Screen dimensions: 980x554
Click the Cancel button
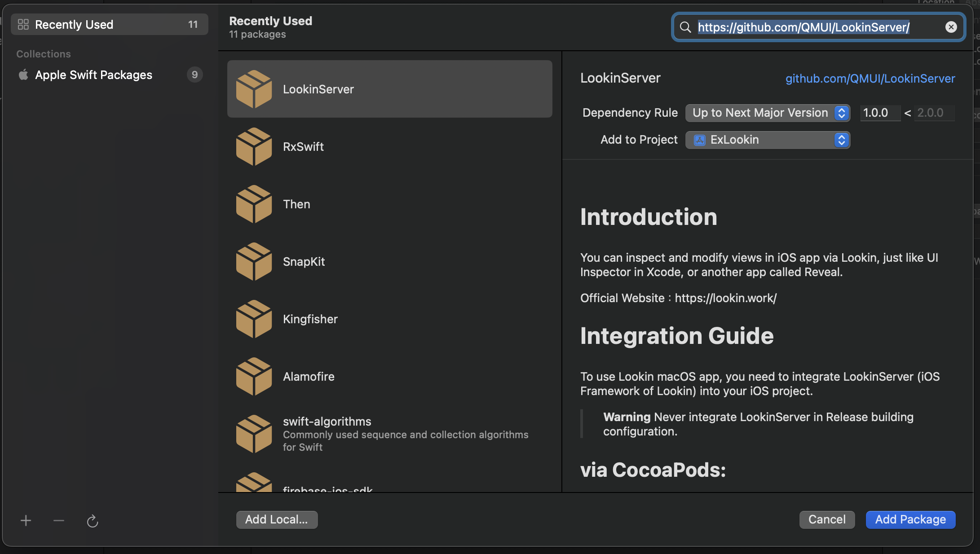click(827, 519)
